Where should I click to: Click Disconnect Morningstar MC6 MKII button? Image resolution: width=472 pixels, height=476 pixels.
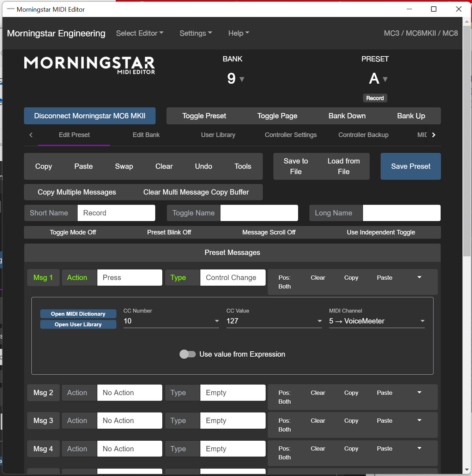[x=90, y=116]
